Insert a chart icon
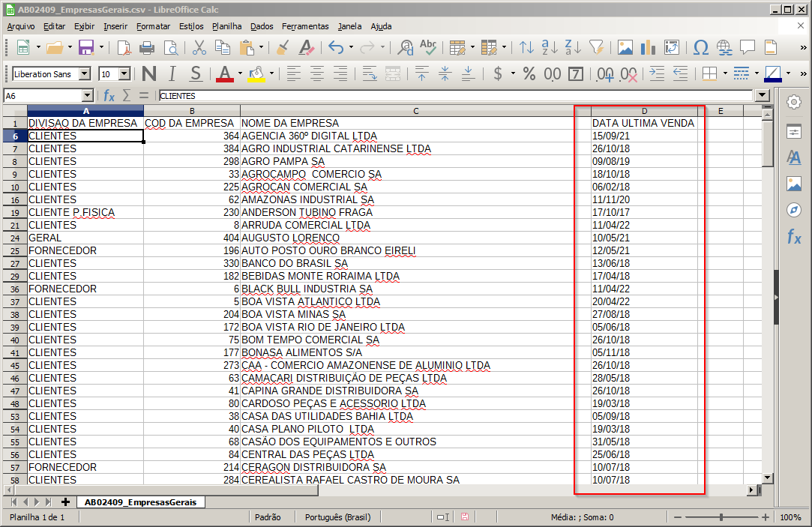 point(648,48)
